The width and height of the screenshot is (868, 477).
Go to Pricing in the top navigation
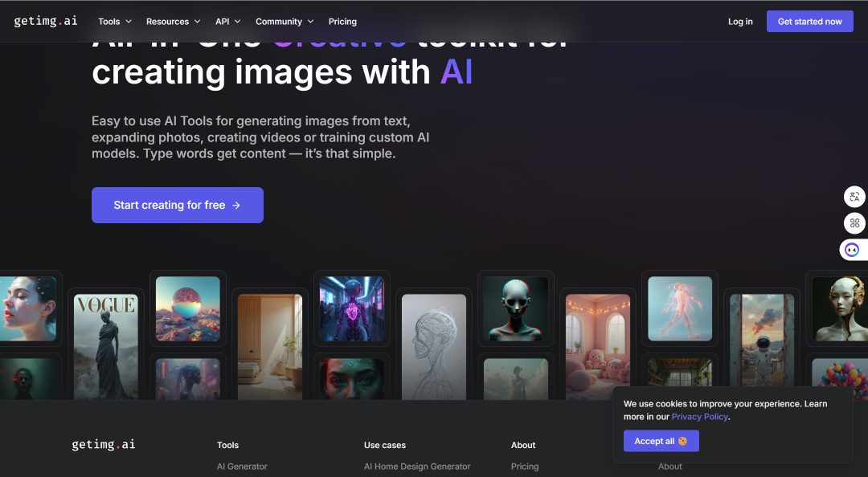(x=342, y=22)
